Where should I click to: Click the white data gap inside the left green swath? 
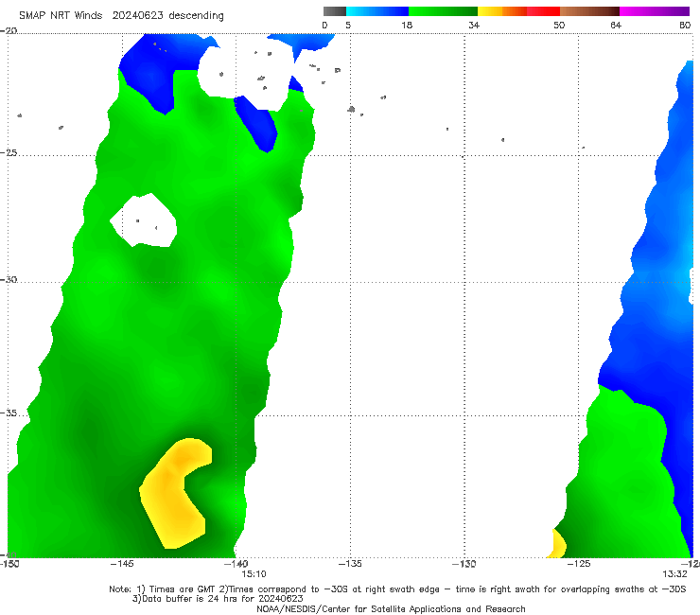[144, 220]
